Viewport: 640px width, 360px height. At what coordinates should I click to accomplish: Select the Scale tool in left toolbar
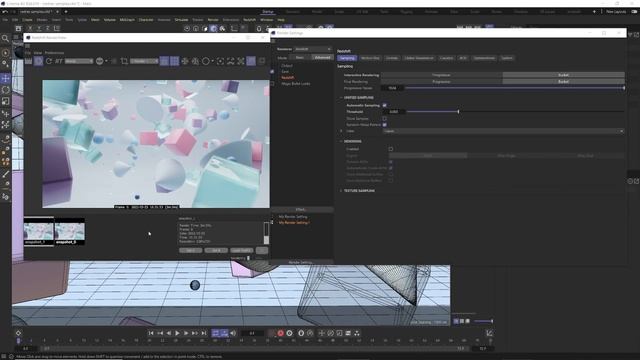point(5,101)
